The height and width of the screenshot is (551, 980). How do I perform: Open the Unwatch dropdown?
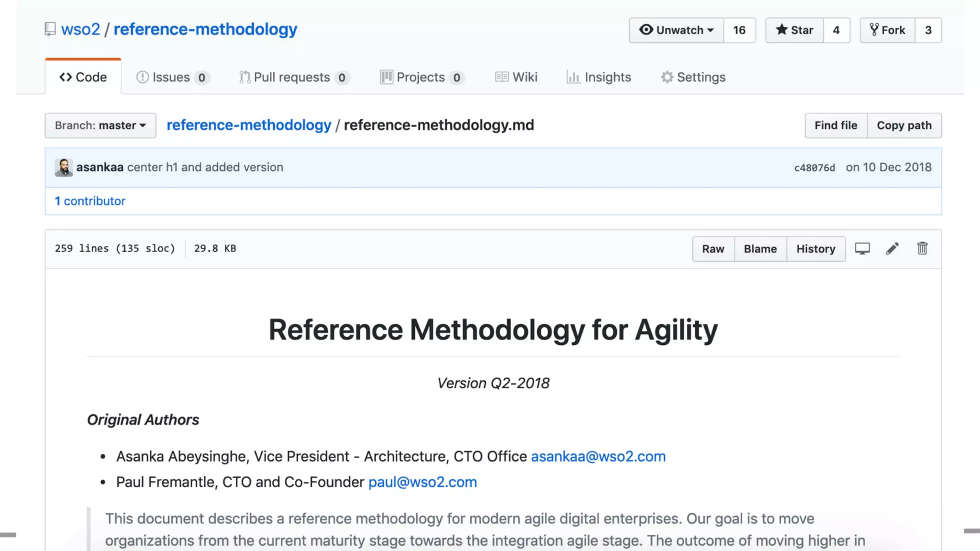point(677,30)
